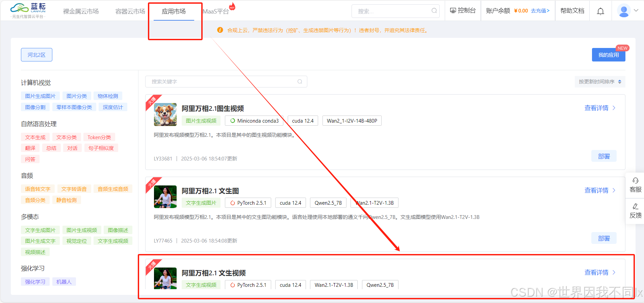Deploy the 阿里万相2.1图生视频 app
The height and width of the screenshot is (303, 644).
click(604, 156)
